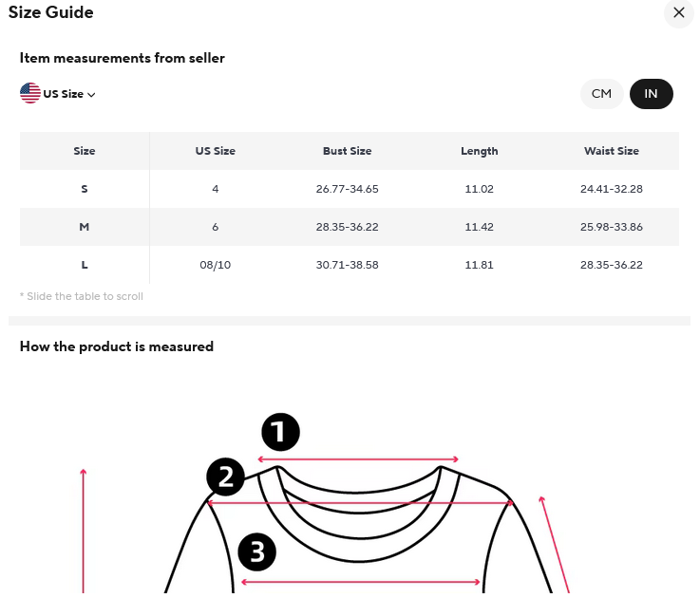The height and width of the screenshot is (598, 700).
Task: Click the number 3 measurement marker
Action: tap(257, 551)
